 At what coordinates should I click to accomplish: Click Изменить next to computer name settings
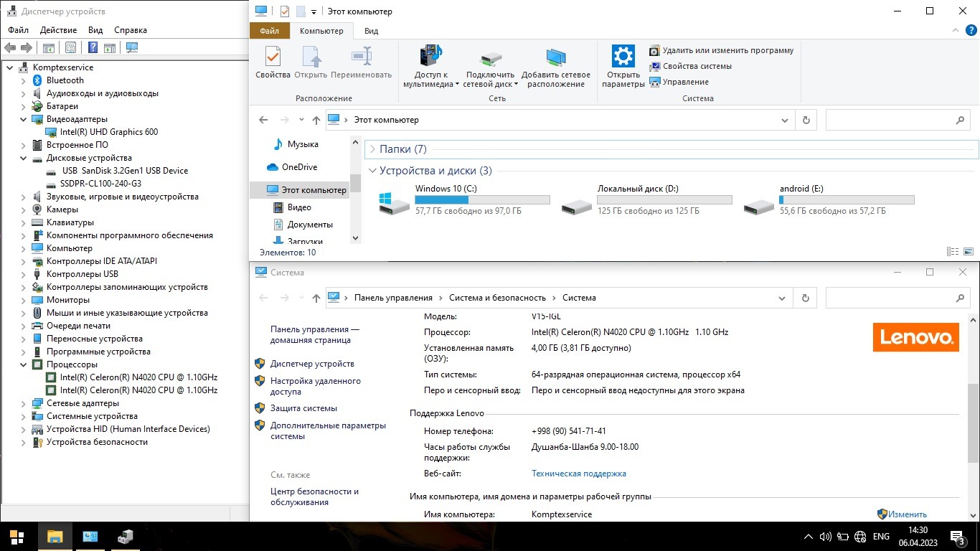point(908,514)
